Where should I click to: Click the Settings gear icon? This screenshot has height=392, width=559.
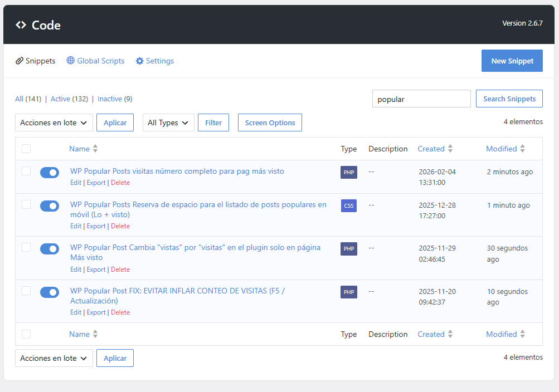coord(140,61)
